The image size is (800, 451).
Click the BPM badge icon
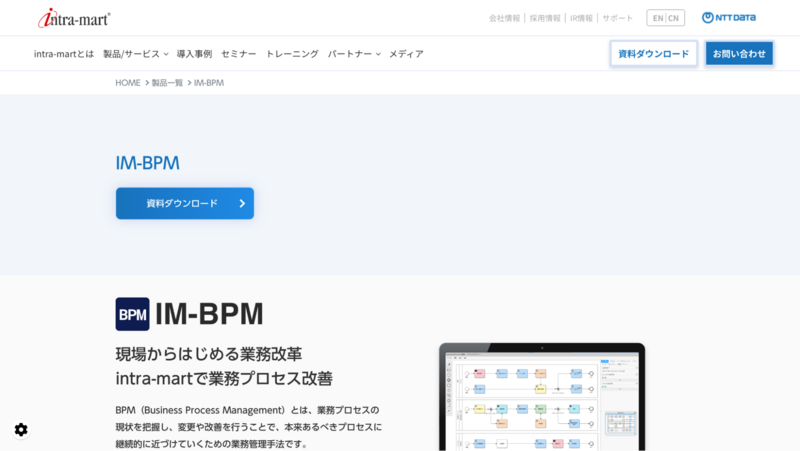click(132, 314)
